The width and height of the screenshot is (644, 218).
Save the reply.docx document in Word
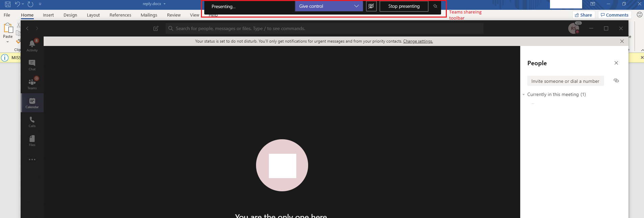click(x=7, y=4)
